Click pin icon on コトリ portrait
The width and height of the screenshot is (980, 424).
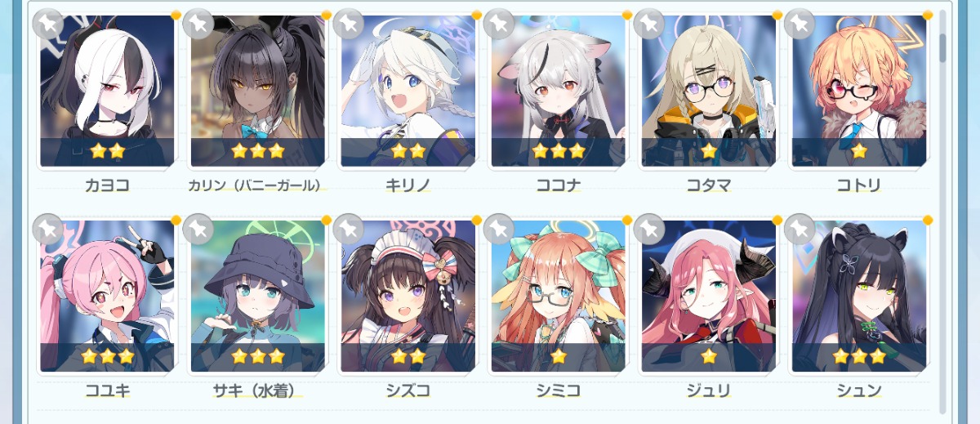pos(800,24)
